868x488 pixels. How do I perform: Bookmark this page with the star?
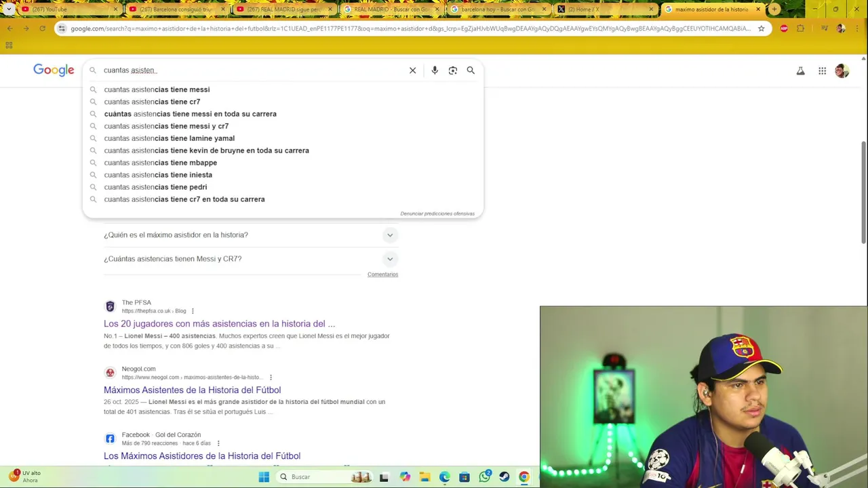click(762, 28)
